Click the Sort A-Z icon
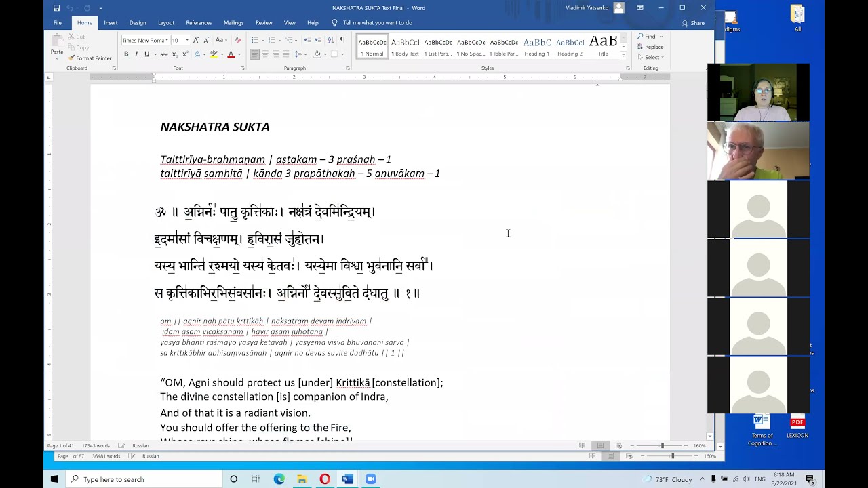The height and width of the screenshot is (488, 868). tap(330, 40)
